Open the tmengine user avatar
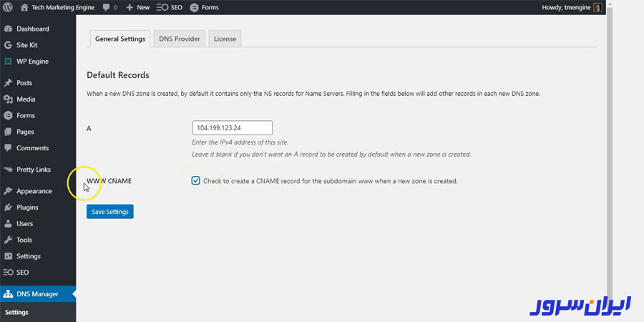The image size is (644, 322). point(597,7)
